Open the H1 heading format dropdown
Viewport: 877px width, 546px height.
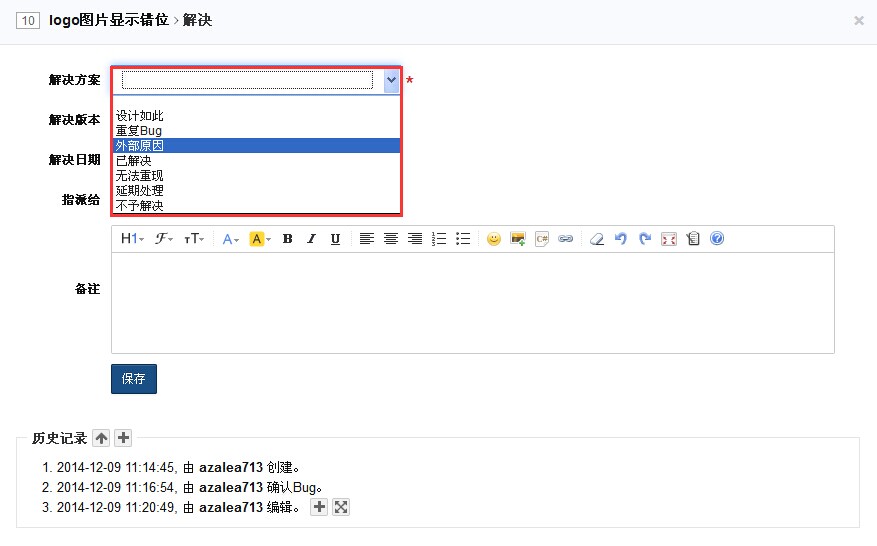(133, 239)
